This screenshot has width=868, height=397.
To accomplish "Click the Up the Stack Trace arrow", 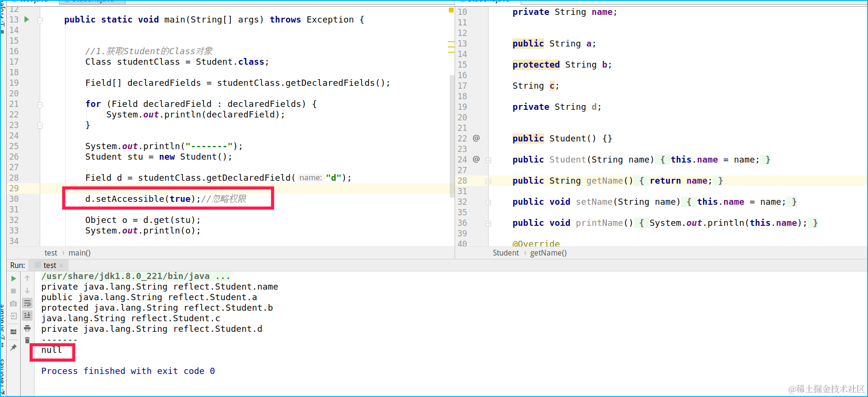I will [x=27, y=278].
